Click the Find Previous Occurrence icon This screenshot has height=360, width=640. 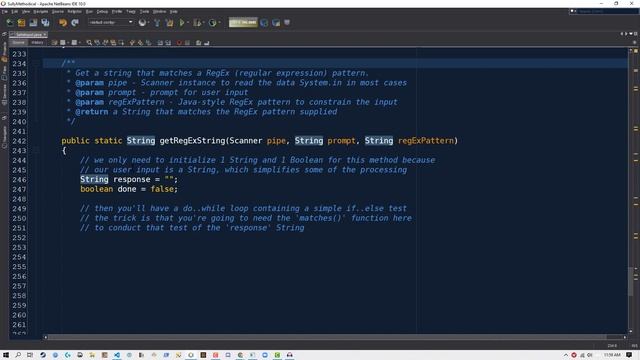(97, 42)
